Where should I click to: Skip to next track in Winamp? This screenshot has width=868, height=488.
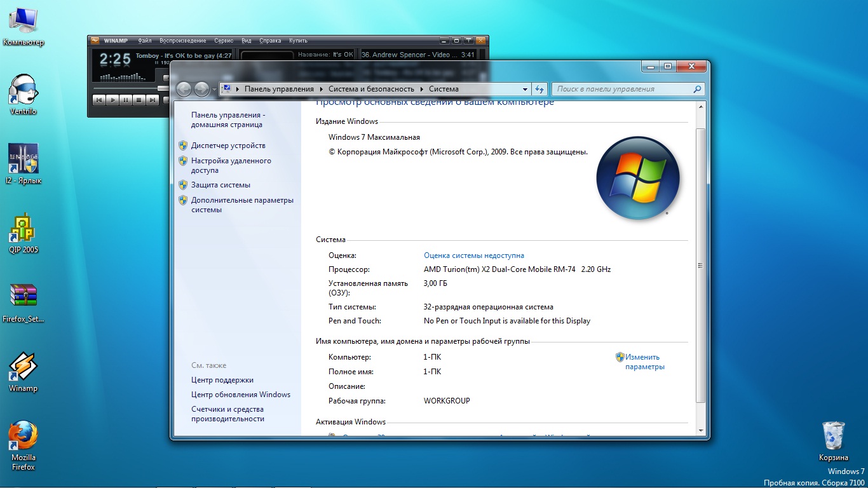[x=153, y=100]
